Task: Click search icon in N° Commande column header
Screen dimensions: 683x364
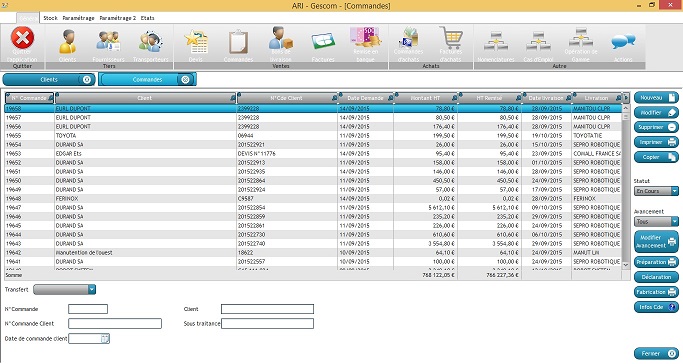Action: [51, 98]
